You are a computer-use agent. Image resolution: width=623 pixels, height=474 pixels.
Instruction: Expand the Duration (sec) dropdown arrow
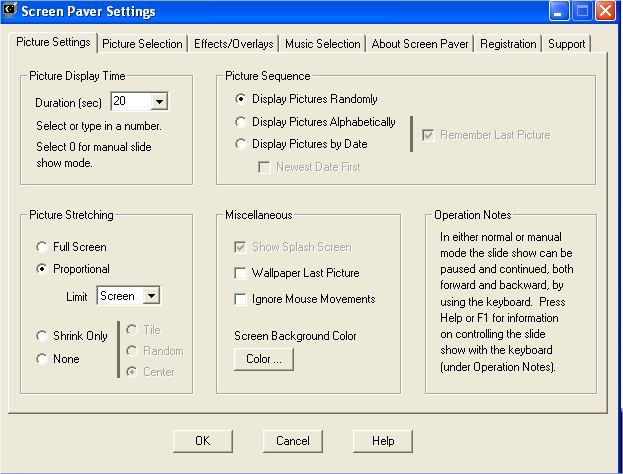(x=159, y=101)
